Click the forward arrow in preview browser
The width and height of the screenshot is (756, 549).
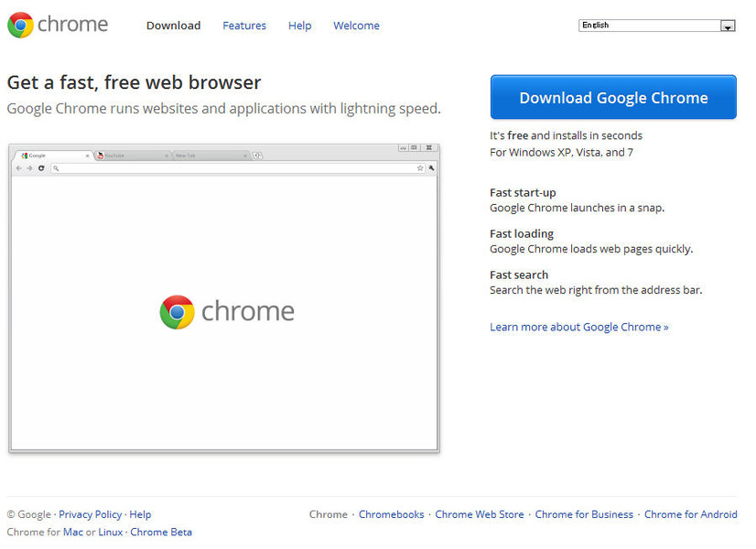pyautogui.click(x=29, y=168)
